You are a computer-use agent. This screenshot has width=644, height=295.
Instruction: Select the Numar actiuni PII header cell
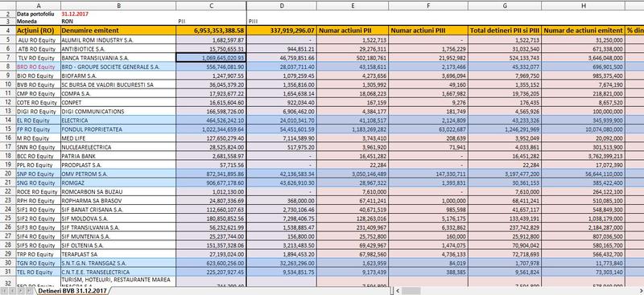point(353,31)
